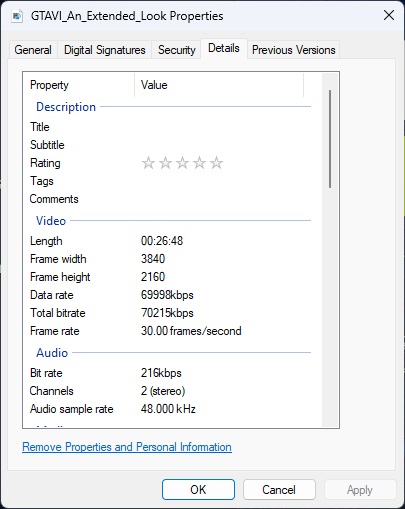Click the Value column header

coord(219,85)
